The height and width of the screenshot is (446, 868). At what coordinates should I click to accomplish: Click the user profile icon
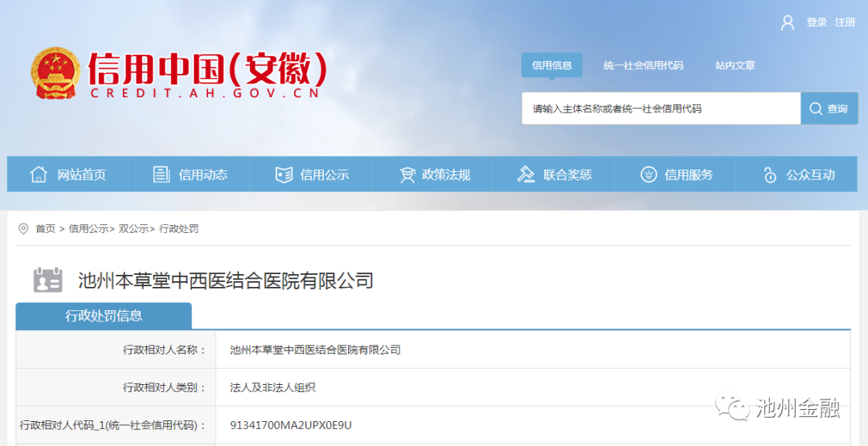coord(787,23)
